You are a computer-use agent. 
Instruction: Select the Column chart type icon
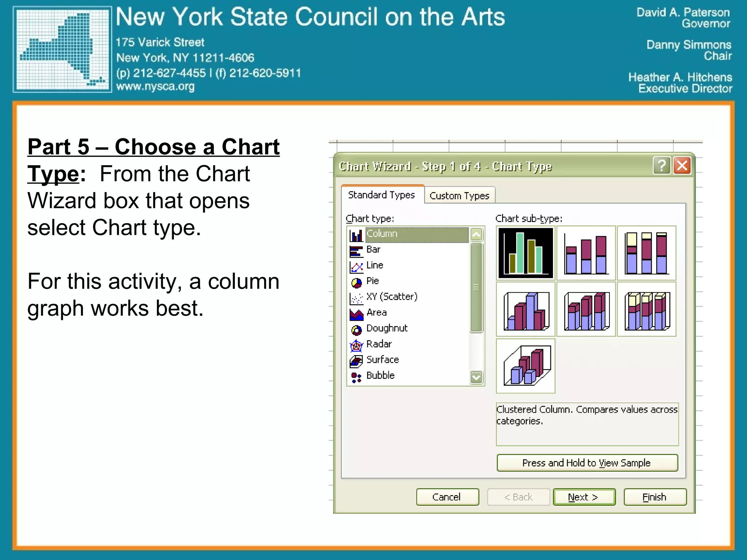356,235
